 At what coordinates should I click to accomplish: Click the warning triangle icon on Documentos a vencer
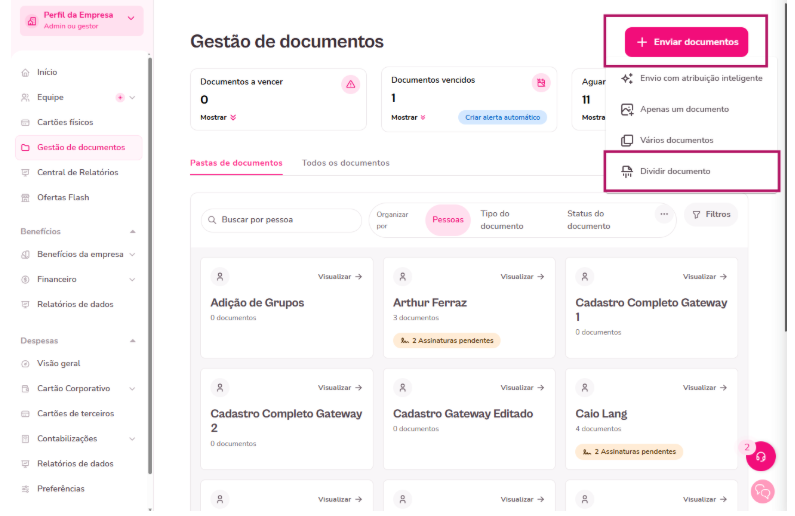(350, 84)
